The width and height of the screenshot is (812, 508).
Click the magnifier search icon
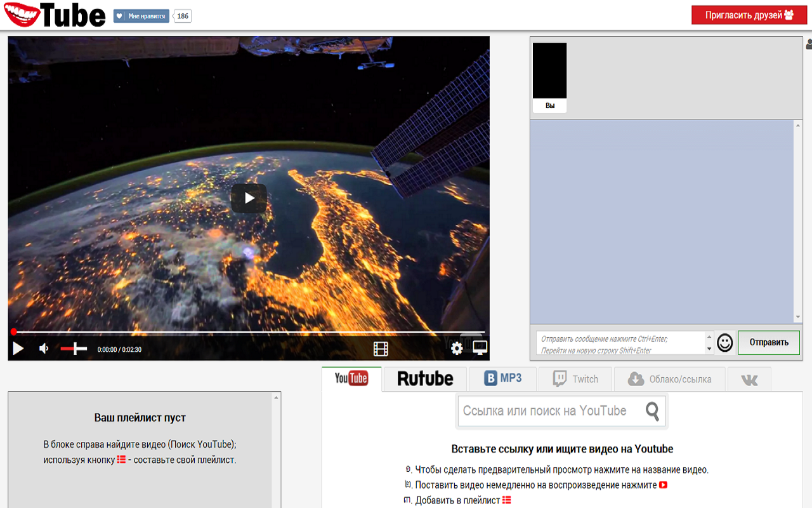click(x=652, y=411)
